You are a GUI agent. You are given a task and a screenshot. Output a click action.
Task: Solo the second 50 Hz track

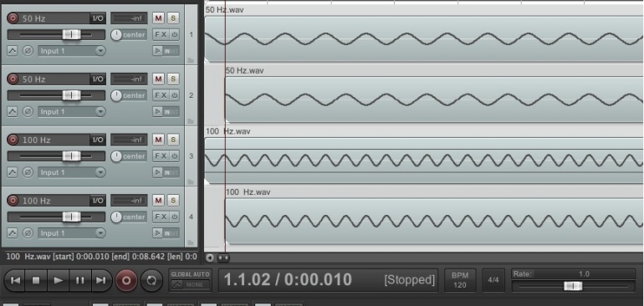173,79
